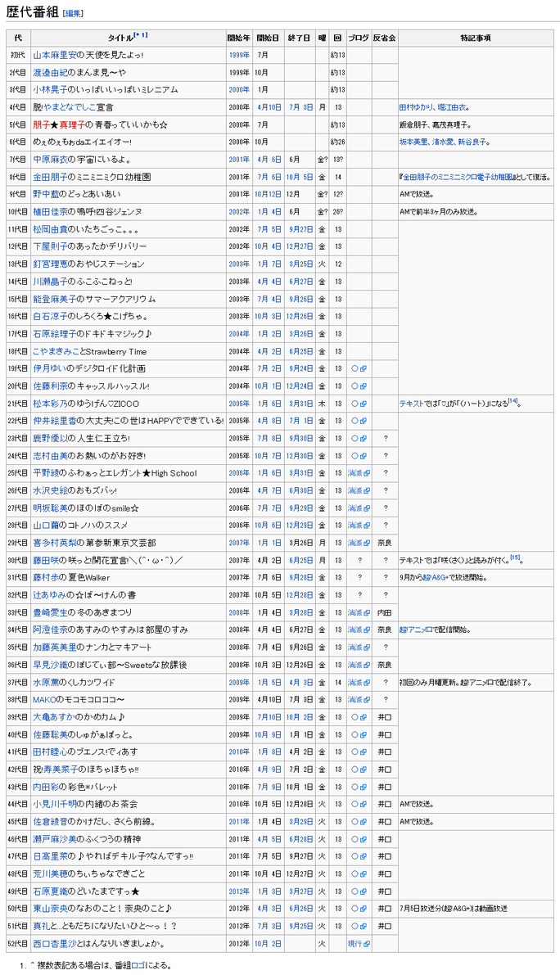Open blog external-link icon in 瀬戸麻沙美 row

(363, 839)
